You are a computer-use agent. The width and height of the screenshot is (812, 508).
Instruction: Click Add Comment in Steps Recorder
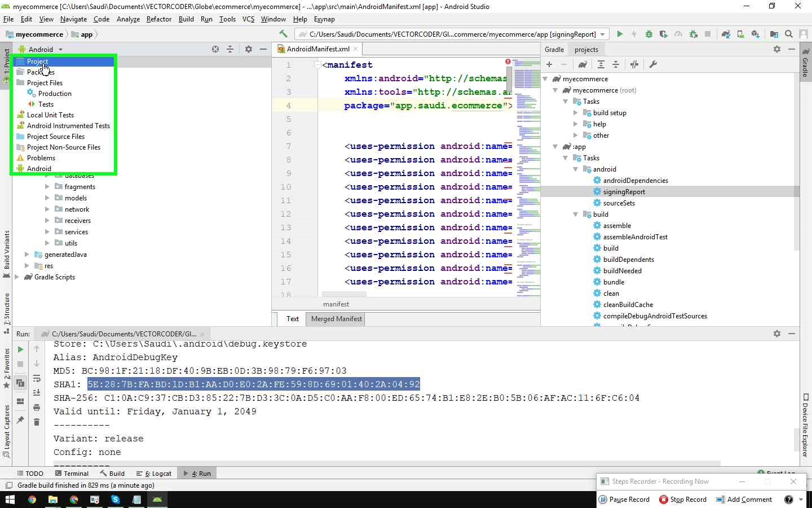(x=744, y=500)
